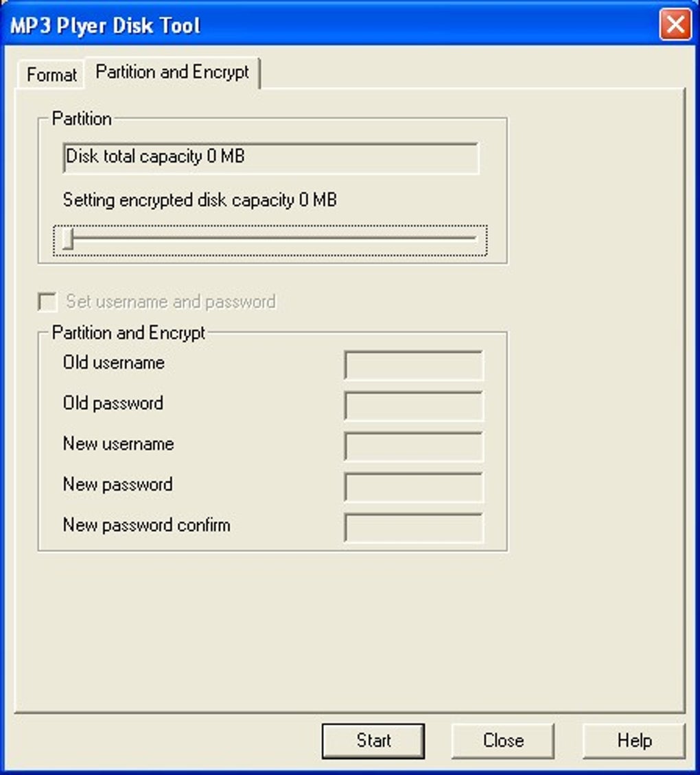
Task: Close the MP3 Plyer Disk Tool window
Action: 675,25
